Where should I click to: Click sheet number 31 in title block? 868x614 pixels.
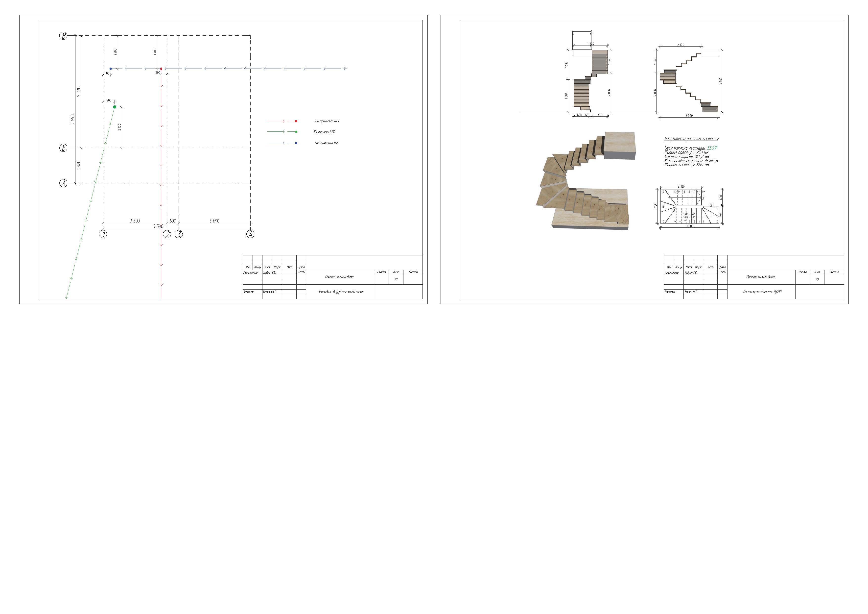[396, 280]
